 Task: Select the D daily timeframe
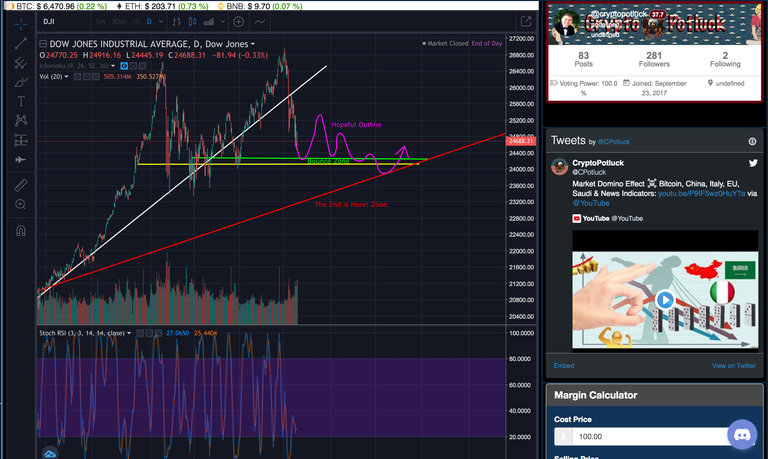click(x=149, y=22)
